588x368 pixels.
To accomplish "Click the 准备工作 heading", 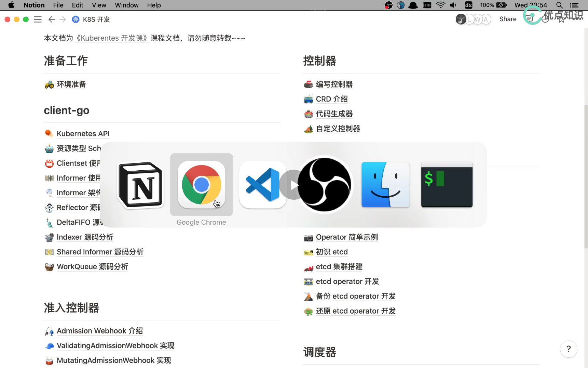I will coord(66,61).
